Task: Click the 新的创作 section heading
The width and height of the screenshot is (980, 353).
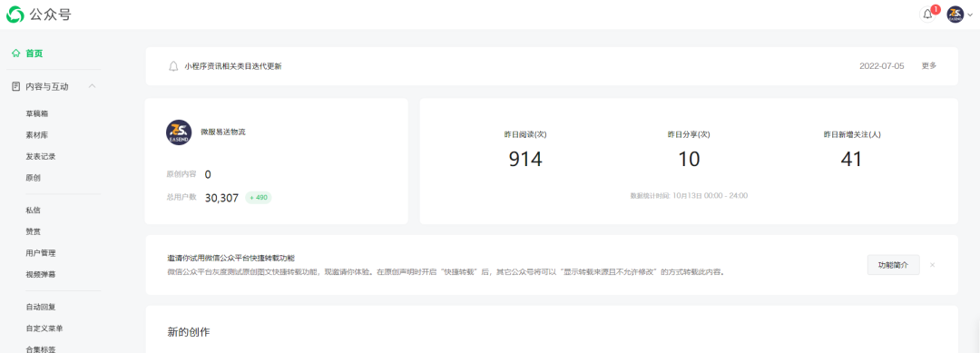Action: [189, 332]
